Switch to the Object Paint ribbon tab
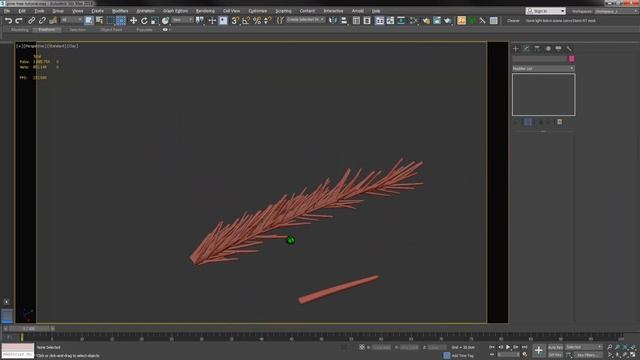 click(111, 30)
